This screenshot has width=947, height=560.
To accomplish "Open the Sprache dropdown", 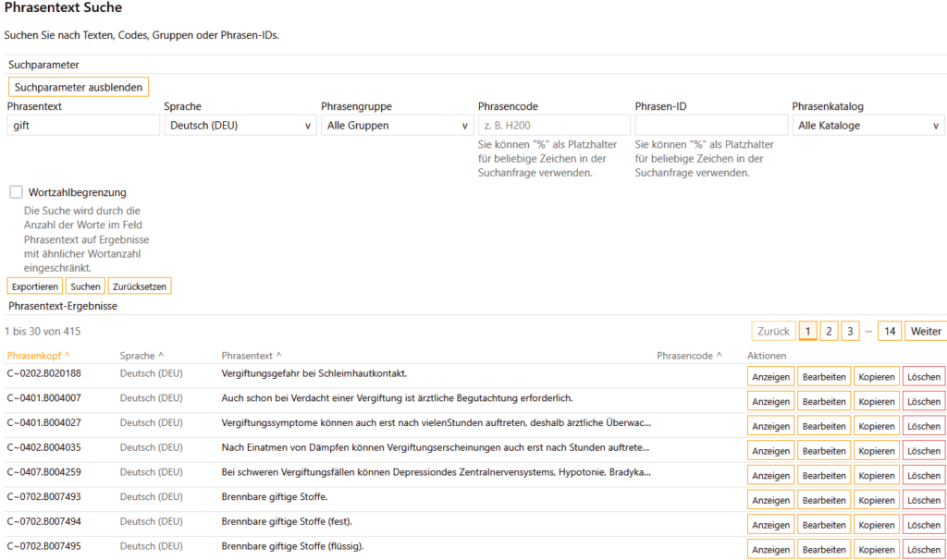I will tap(240, 126).
